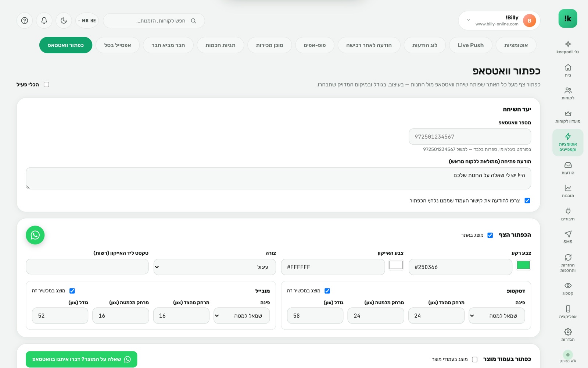
Task: Switch to the 'הודעה לאחר רכישה' tab
Action: (369, 45)
